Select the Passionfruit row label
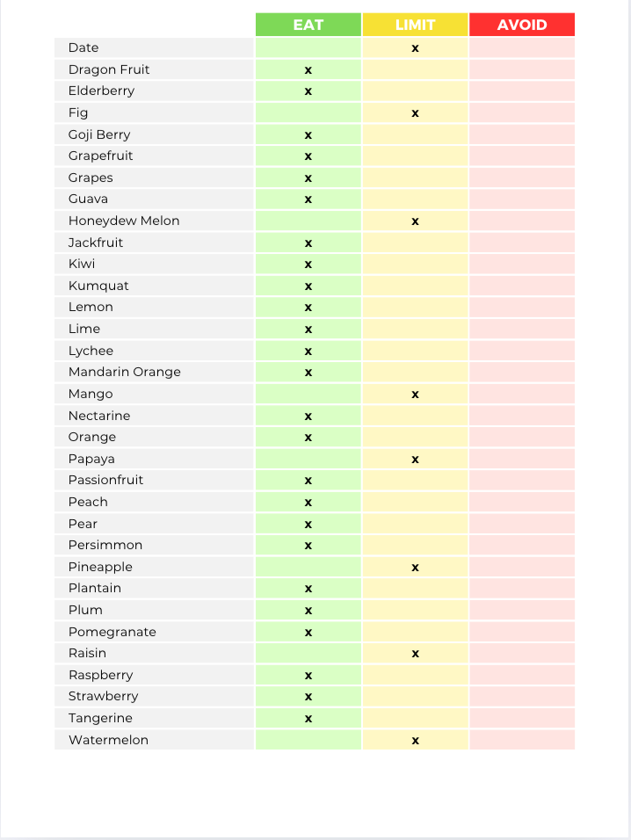 pyautogui.click(x=105, y=480)
